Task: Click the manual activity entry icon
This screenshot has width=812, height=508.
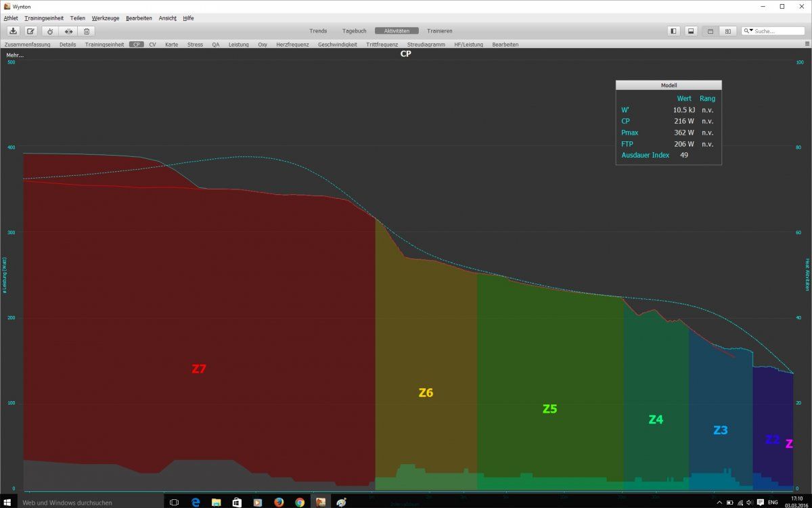Action: pos(31,31)
